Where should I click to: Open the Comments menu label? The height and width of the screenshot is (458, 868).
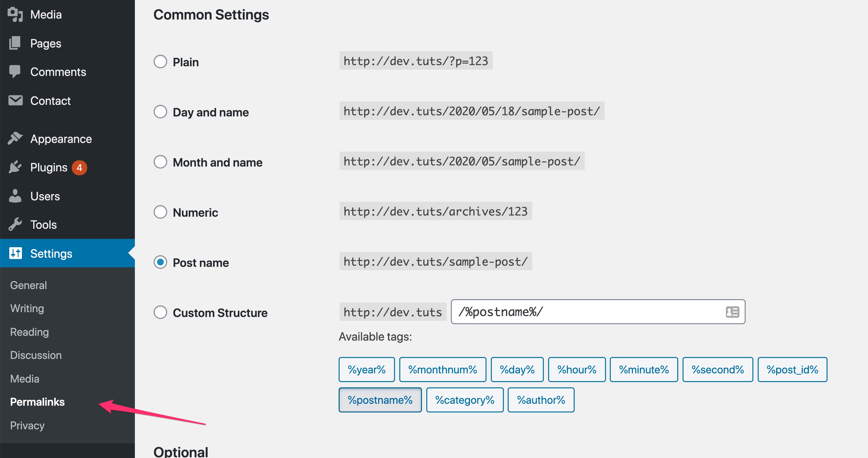point(58,72)
